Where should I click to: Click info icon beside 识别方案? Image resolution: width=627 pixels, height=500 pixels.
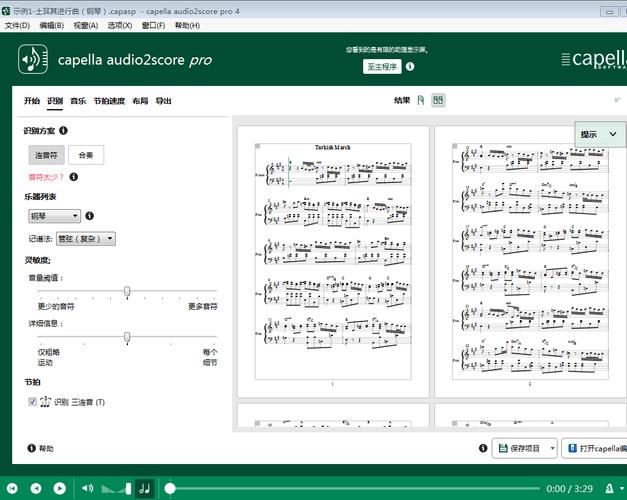point(63,130)
